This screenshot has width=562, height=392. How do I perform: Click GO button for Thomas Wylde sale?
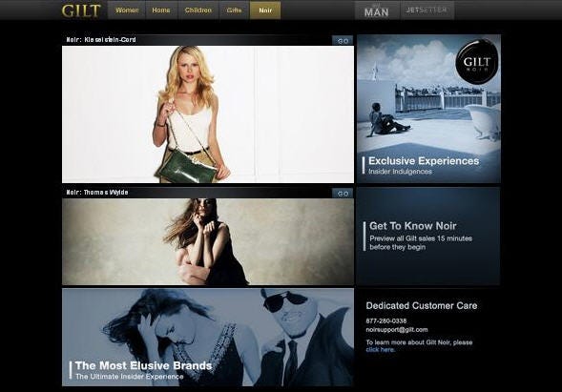pyautogui.click(x=343, y=194)
